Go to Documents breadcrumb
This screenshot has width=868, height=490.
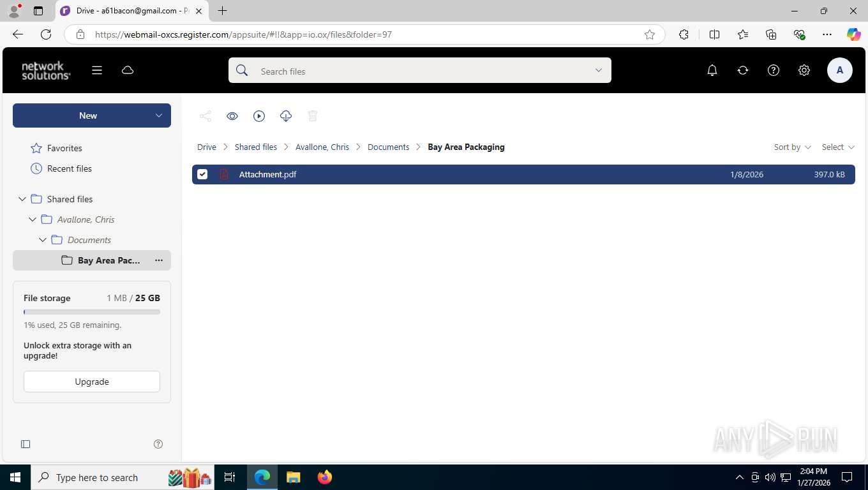pos(388,147)
